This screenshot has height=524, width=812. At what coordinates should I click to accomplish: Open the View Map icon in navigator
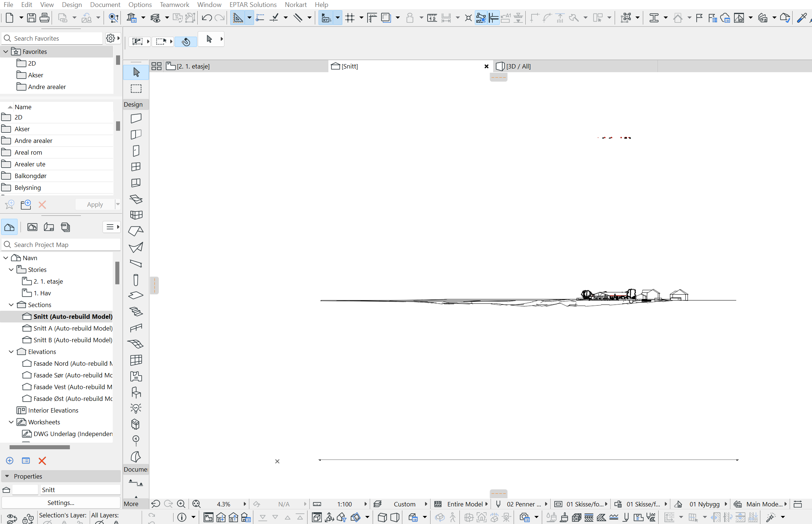(x=32, y=227)
